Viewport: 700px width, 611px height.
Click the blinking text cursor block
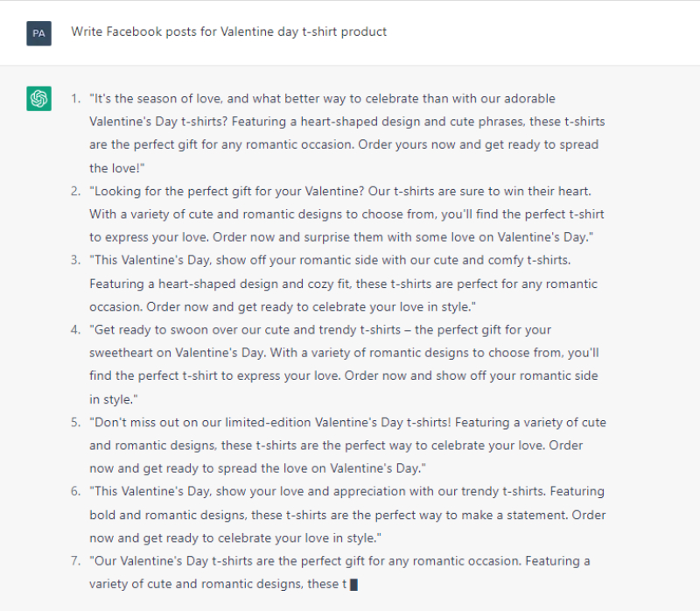[x=353, y=585]
